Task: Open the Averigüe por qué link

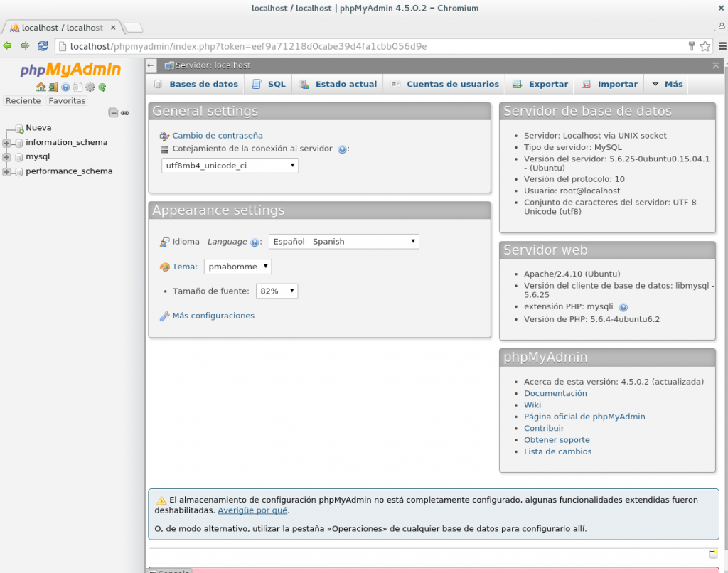Action: pyautogui.click(x=252, y=510)
